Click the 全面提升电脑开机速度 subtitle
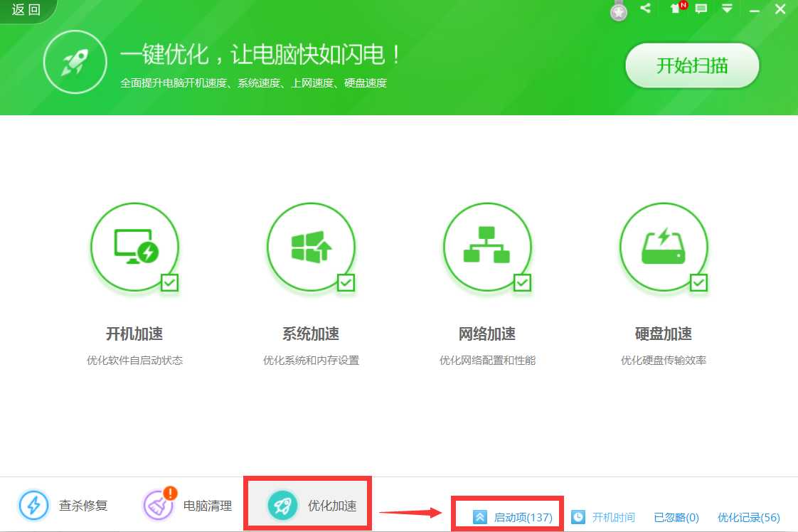The height and width of the screenshot is (532, 798). [253, 83]
